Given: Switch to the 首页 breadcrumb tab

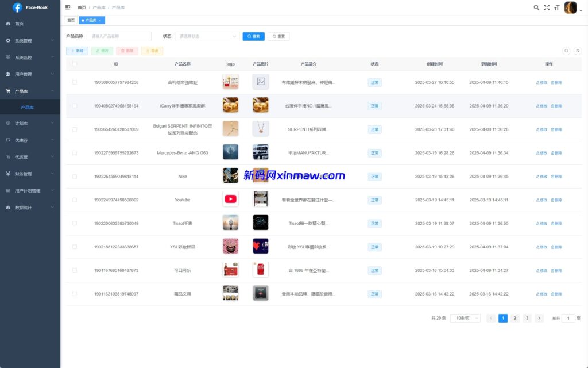Looking at the screenshot, I should tap(71, 20).
